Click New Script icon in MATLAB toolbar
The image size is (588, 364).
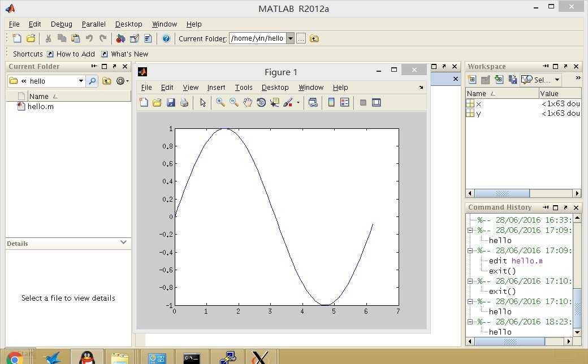pyautogui.click(x=16, y=38)
